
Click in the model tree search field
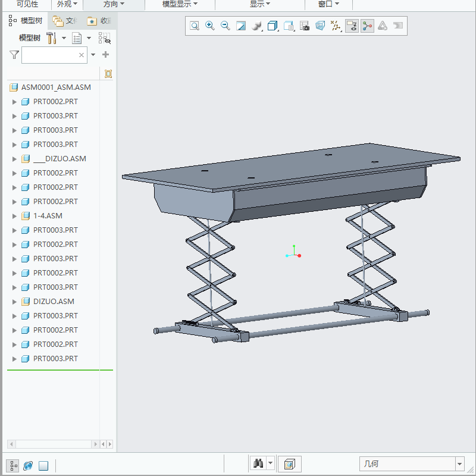54,55
